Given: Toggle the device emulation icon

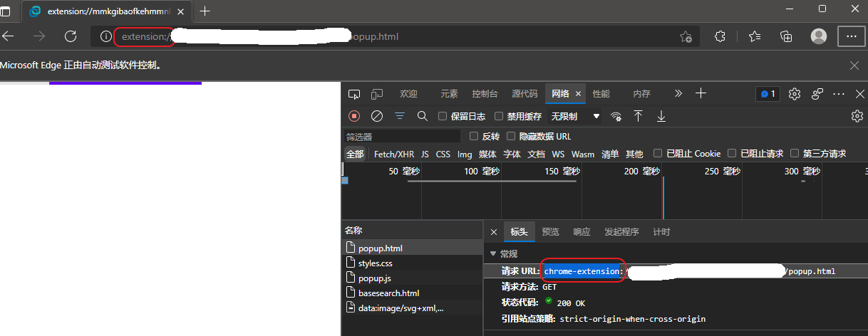Looking at the screenshot, I should click(x=377, y=94).
